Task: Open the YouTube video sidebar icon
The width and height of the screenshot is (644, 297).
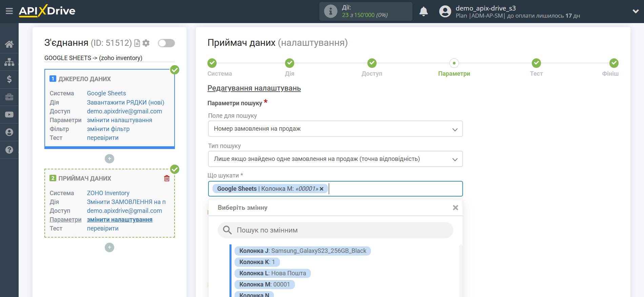Action: pos(9,115)
